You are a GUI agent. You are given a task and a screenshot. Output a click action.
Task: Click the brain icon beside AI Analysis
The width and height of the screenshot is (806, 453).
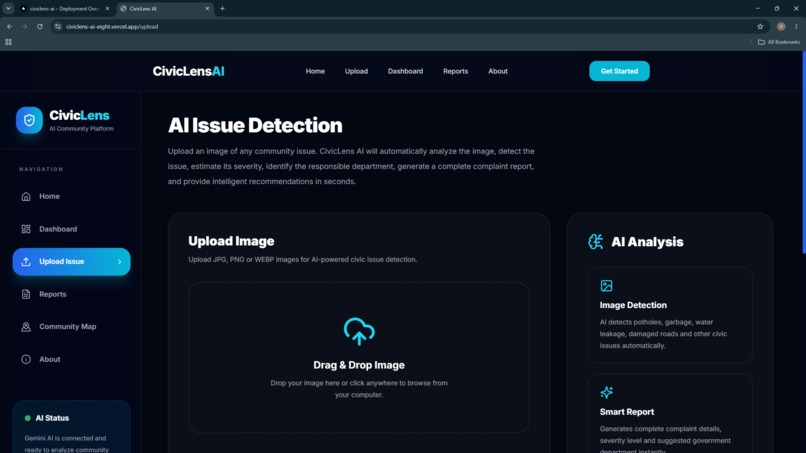point(595,242)
